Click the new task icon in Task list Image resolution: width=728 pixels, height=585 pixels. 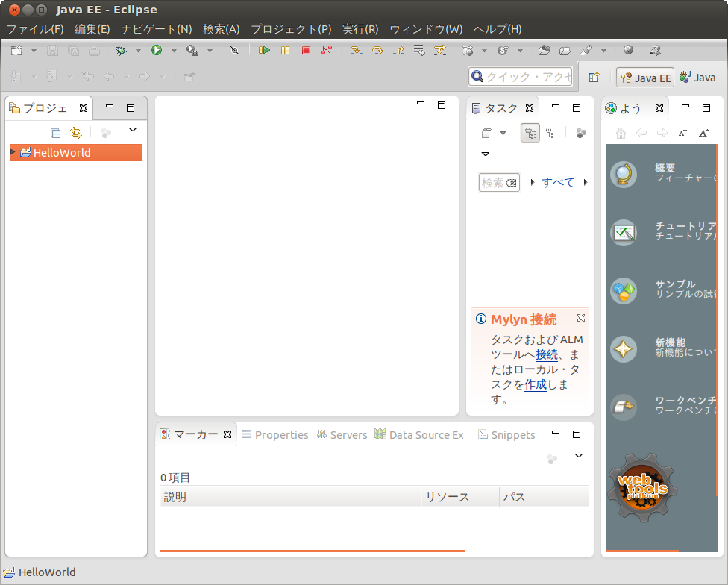pyautogui.click(x=486, y=134)
